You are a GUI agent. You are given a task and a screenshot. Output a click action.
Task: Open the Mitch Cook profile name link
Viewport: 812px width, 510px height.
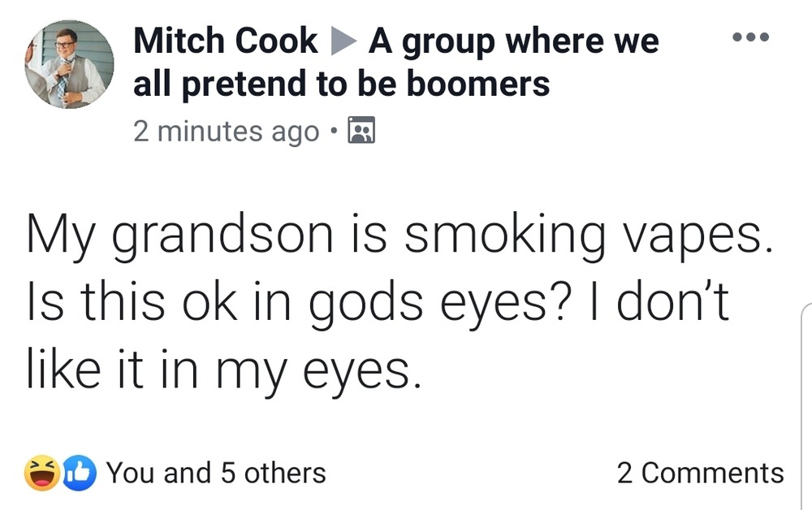coord(225,42)
